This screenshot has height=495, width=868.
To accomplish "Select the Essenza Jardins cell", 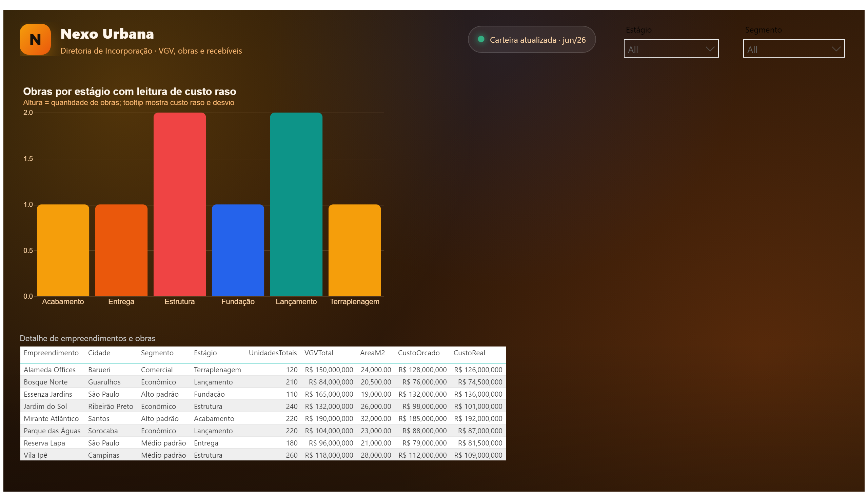I will 48,394.
